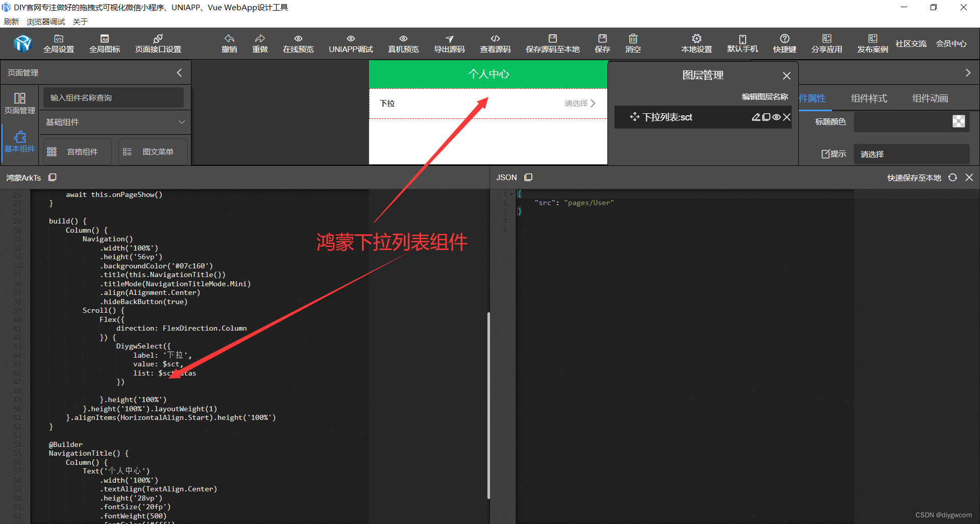Toggle visibility of 下拉列表:sct layer

776,117
